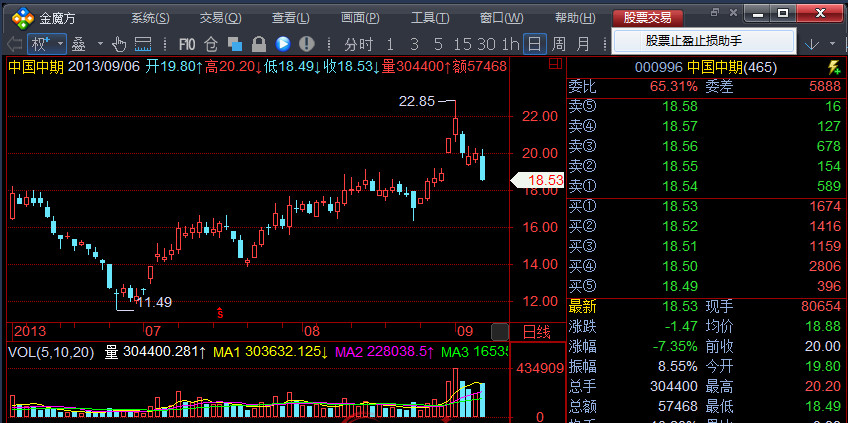
Task: Click the overlapping blue squares icon
Action: 235,44
